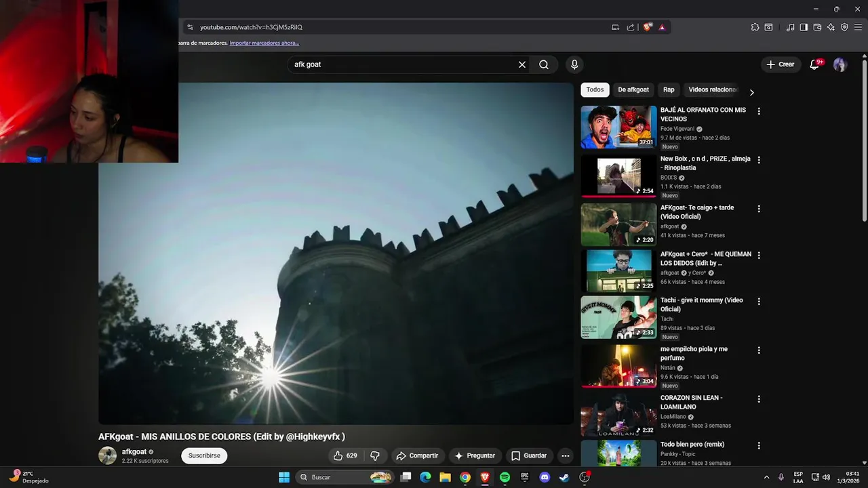The width and height of the screenshot is (868, 488).
Task: Open the Leo AI sparkle icon
Action: (x=831, y=27)
